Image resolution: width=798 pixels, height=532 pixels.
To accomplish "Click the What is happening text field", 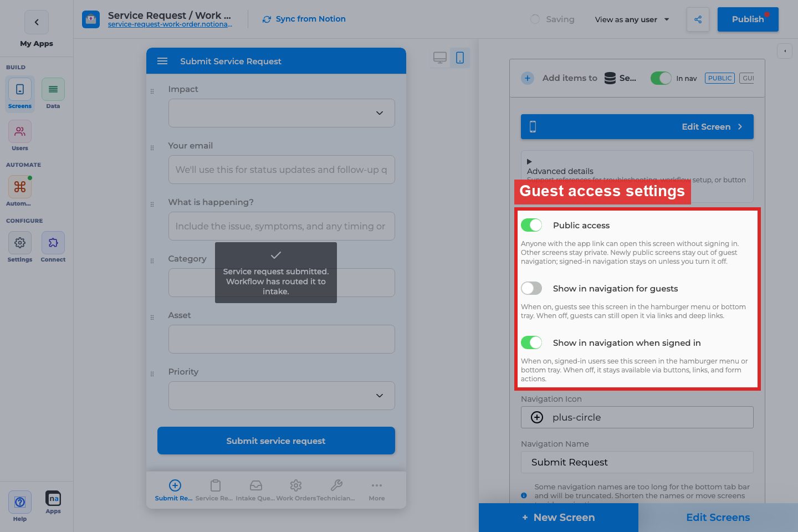I will pos(282,226).
